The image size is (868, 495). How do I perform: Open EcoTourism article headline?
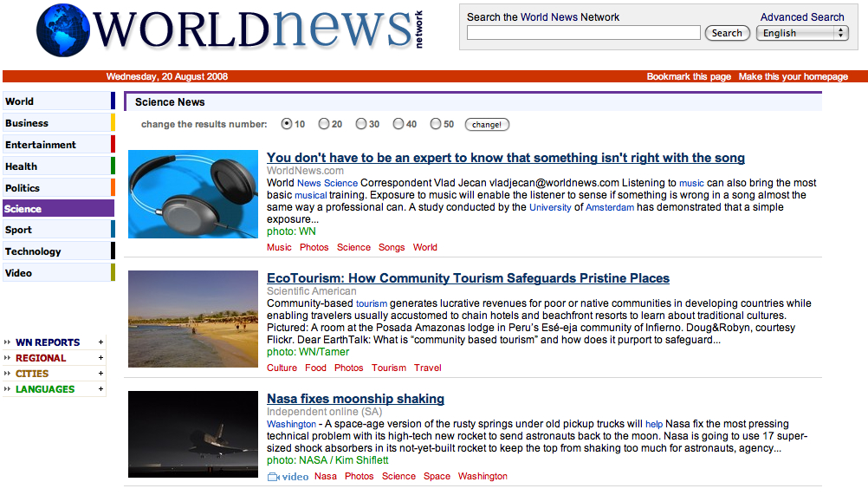pyautogui.click(x=469, y=278)
